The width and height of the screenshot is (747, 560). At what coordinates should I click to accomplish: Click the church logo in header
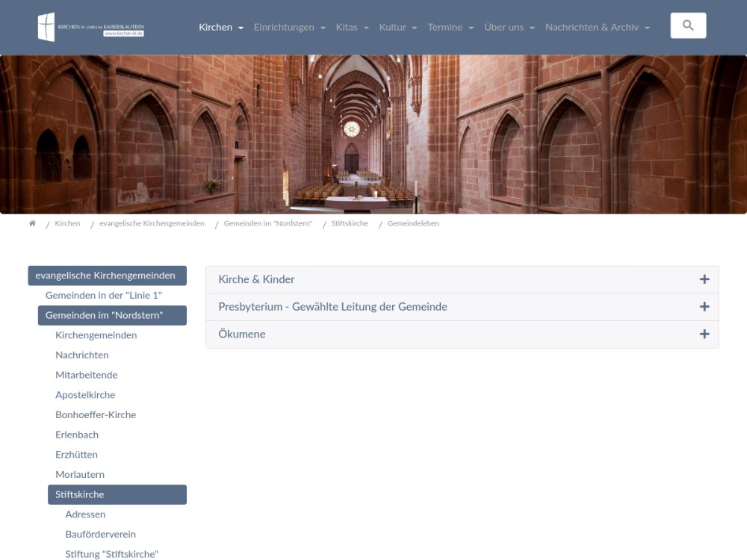click(90, 27)
